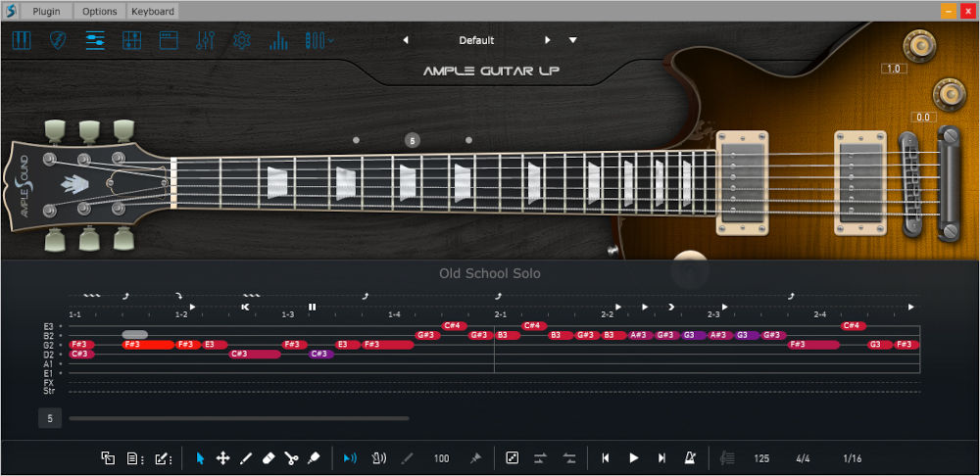Select the eraser tool
This screenshot has height=476, width=980.
point(269,458)
